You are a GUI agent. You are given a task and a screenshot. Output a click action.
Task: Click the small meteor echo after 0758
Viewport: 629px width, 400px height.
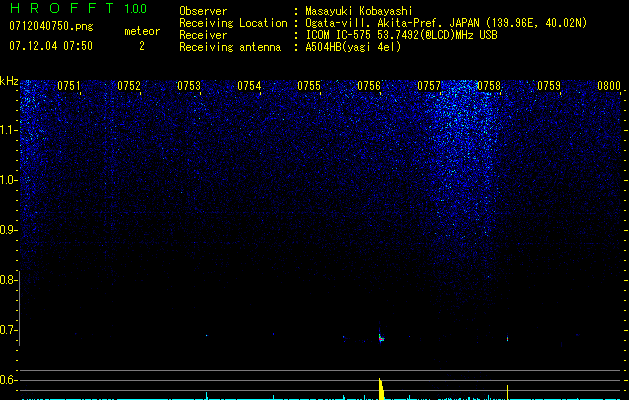point(507,338)
